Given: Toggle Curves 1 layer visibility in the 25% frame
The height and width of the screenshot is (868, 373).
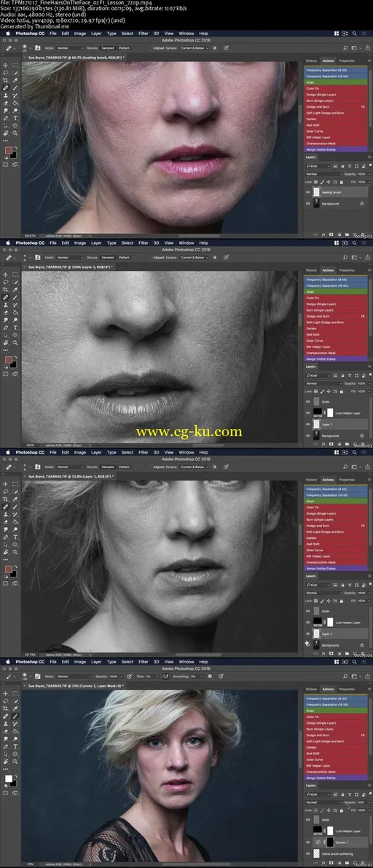Looking at the screenshot, I should pyautogui.click(x=307, y=843).
